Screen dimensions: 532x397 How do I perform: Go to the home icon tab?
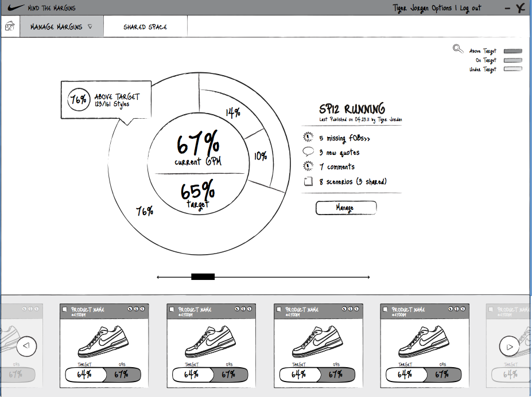point(10,26)
